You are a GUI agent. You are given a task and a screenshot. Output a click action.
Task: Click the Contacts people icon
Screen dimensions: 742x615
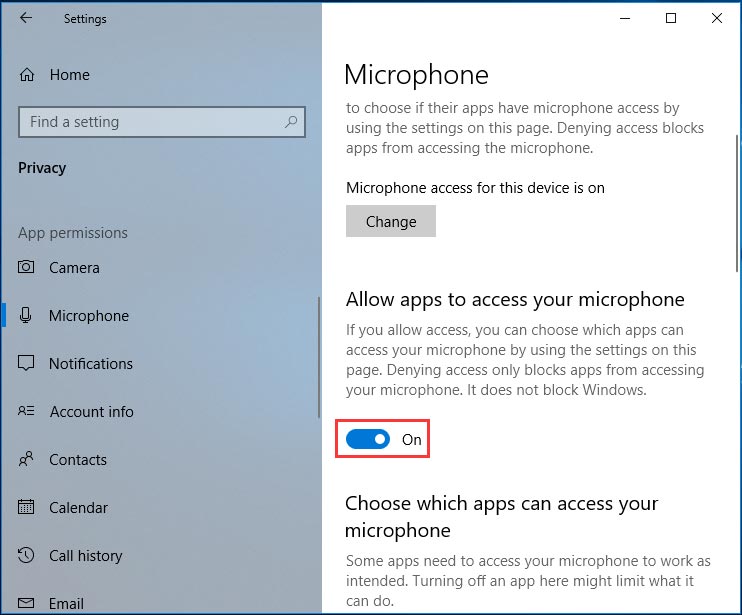(26, 459)
